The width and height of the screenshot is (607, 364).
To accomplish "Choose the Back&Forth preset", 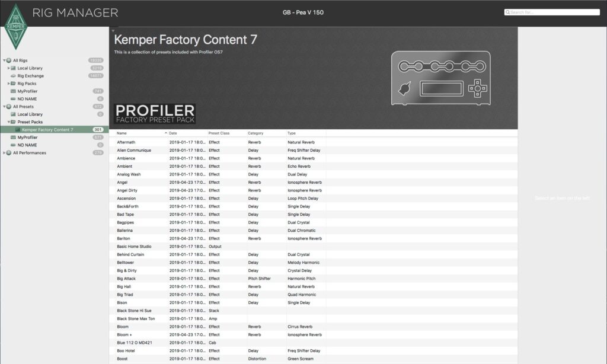I will [x=313, y=206].
